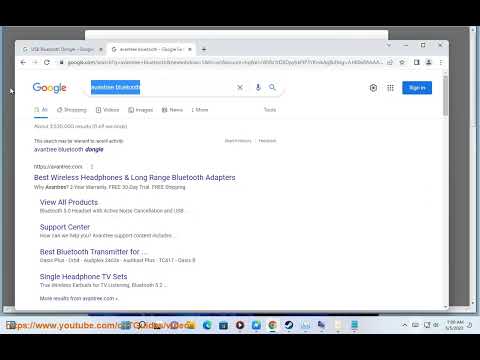Expand the More search categories
The image size is (480, 360).
click(x=200, y=110)
